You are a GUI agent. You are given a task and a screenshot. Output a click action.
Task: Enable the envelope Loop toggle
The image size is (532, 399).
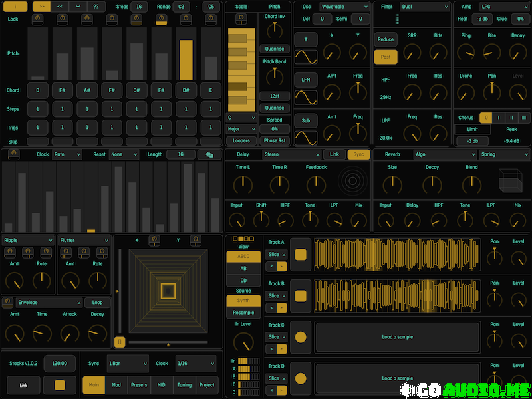tap(97, 302)
